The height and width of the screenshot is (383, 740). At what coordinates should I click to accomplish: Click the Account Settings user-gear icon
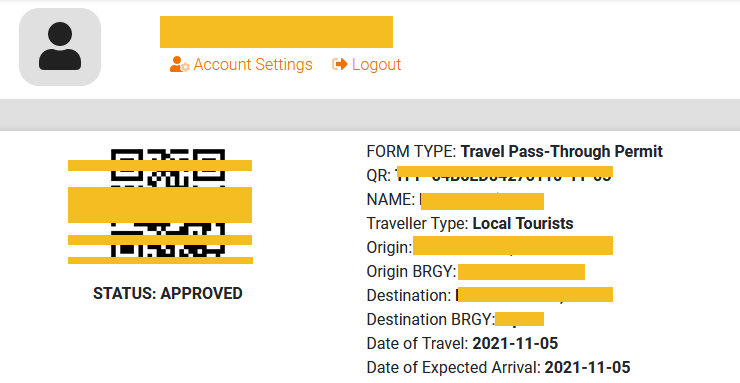179,65
